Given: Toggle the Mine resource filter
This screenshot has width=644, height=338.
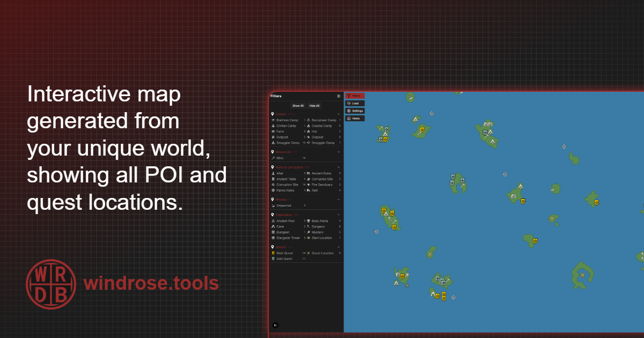Looking at the screenshot, I should click(288, 158).
